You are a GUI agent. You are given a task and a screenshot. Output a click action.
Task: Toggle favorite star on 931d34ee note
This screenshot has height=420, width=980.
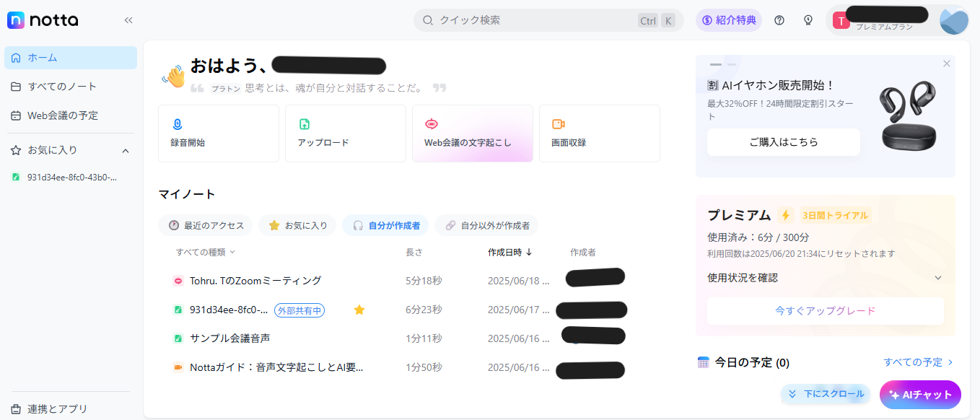tap(359, 310)
